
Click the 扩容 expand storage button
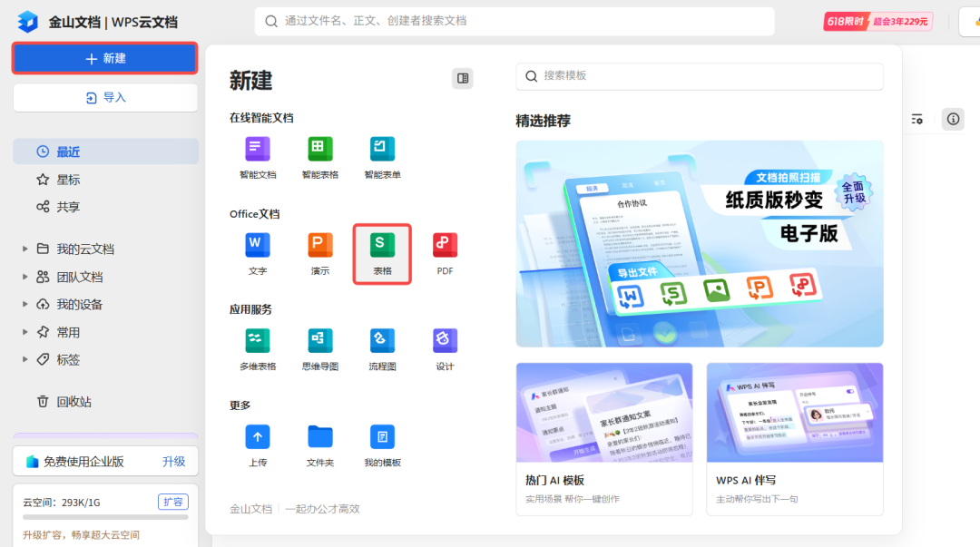click(x=172, y=502)
